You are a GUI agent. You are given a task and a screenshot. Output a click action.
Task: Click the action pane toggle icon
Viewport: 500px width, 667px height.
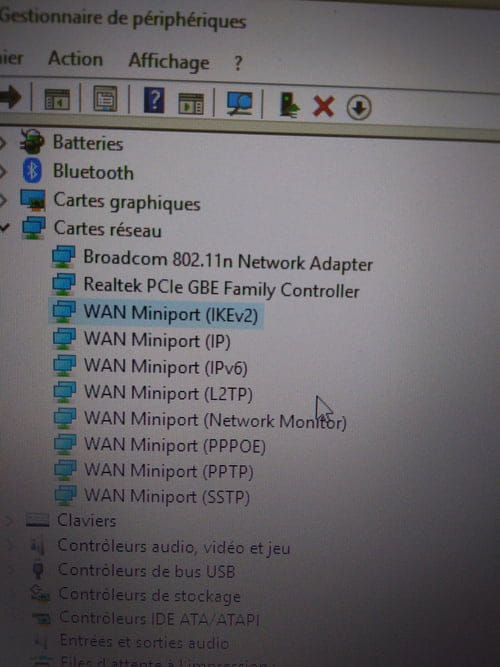click(191, 104)
